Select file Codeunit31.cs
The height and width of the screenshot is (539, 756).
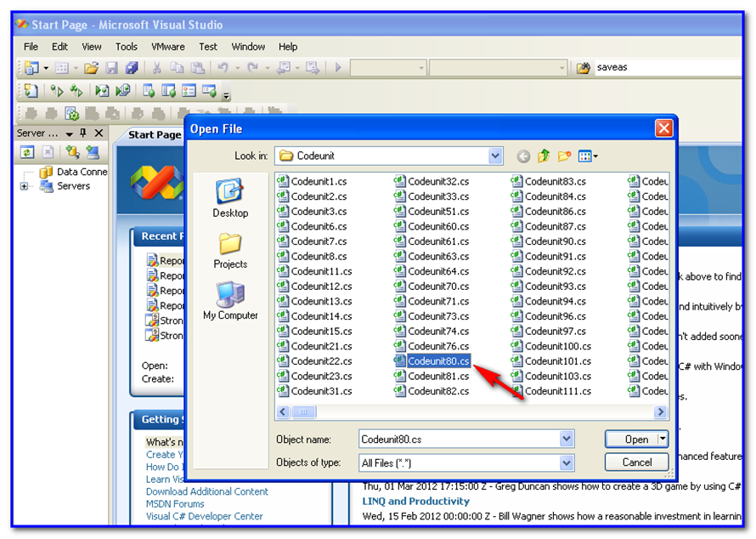pyautogui.click(x=314, y=391)
